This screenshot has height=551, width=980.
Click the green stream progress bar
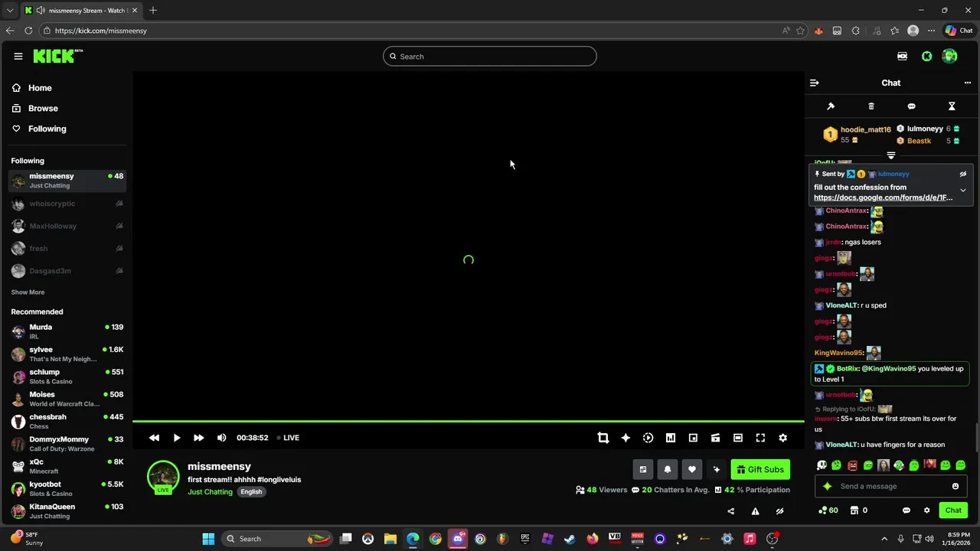468,422
